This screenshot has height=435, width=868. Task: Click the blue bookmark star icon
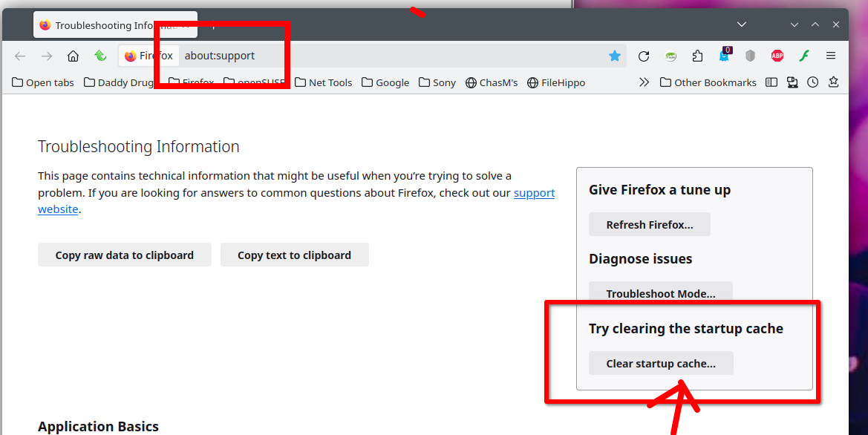tap(615, 56)
